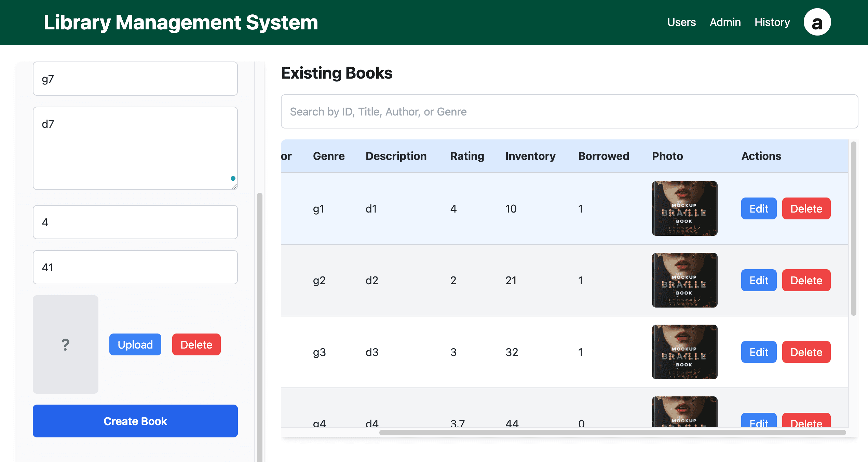This screenshot has height=462, width=868.
Task: Edit the book in row g3
Action: click(x=759, y=352)
